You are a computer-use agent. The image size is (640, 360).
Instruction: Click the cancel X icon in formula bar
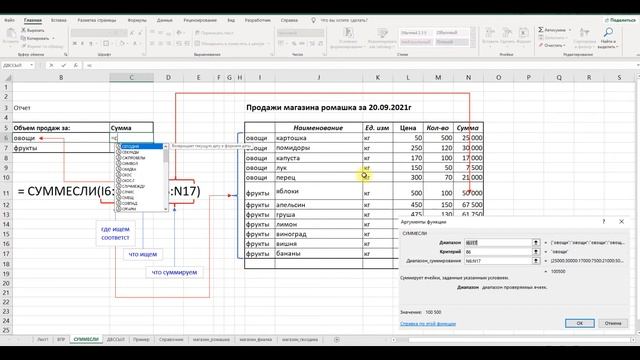(51, 65)
